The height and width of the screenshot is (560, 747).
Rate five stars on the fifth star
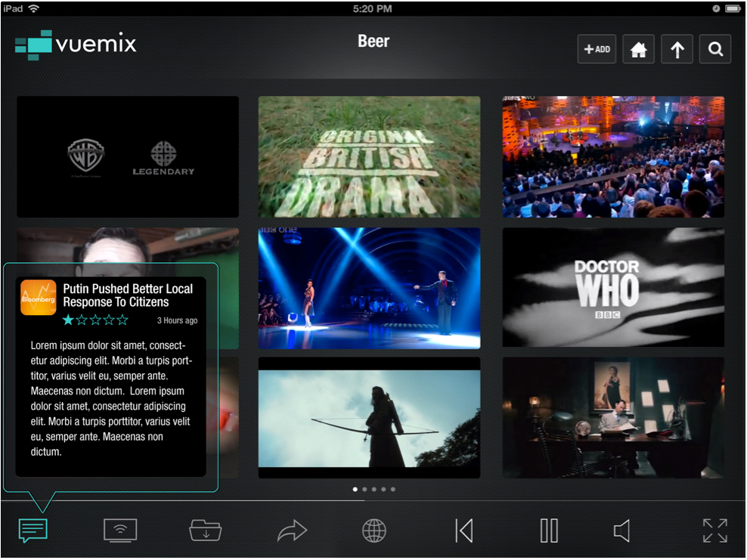122,320
